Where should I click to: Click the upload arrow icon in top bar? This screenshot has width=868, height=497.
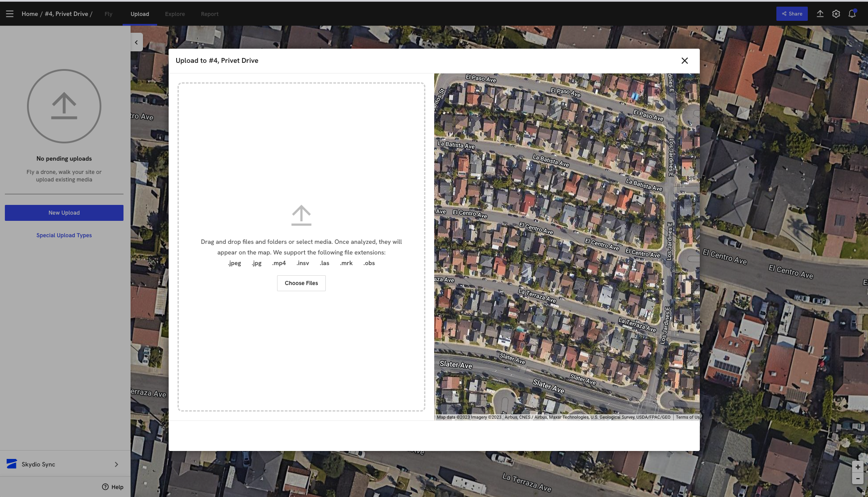pyautogui.click(x=820, y=14)
